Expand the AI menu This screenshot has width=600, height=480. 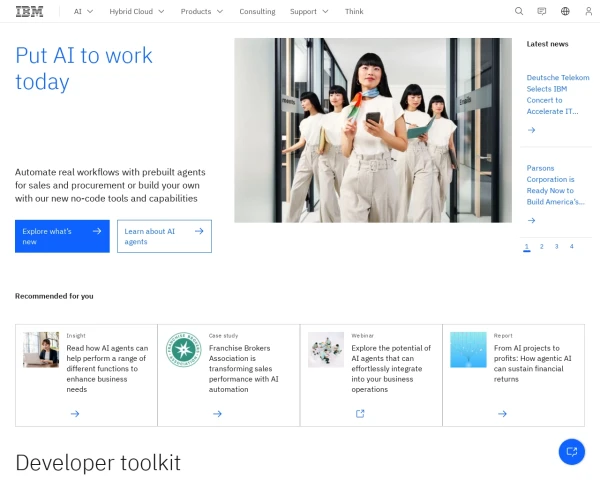[83, 11]
